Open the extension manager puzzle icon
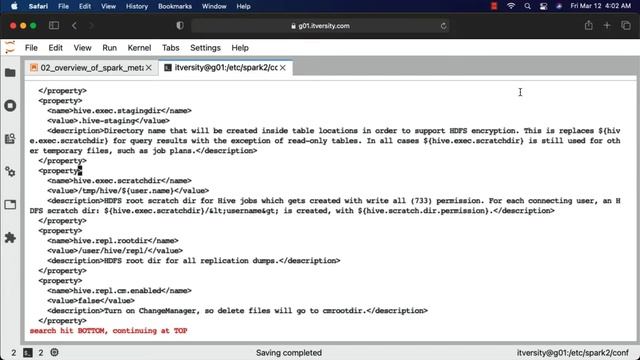Viewport: 640px width, 360px height. pos(10,238)
